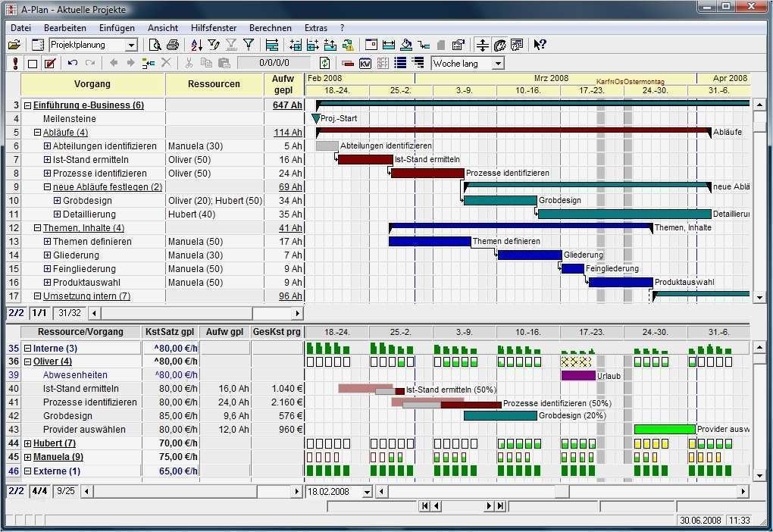Click the last-record navigation button at bottom
The width and height of the screenshot is (773, 532).
point(499,506)
